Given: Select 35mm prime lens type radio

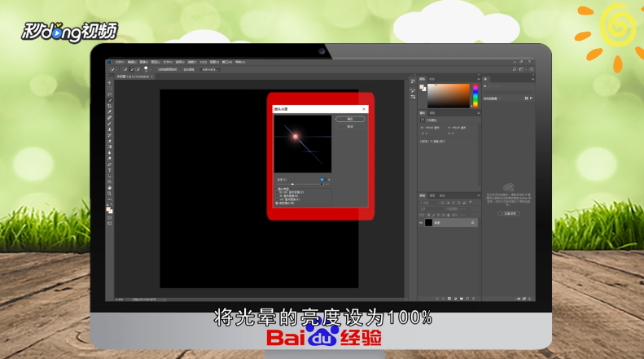Looking at the screenshot, I should [x=277, y=196].
